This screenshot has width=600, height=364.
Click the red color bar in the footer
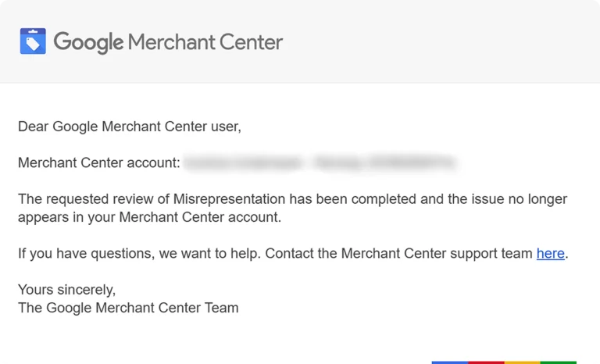(486, 362)
